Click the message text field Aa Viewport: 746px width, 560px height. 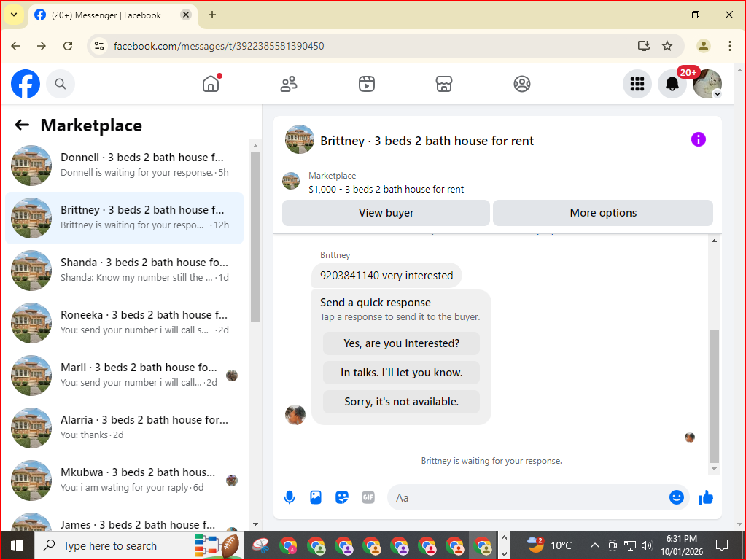point(528,498)
